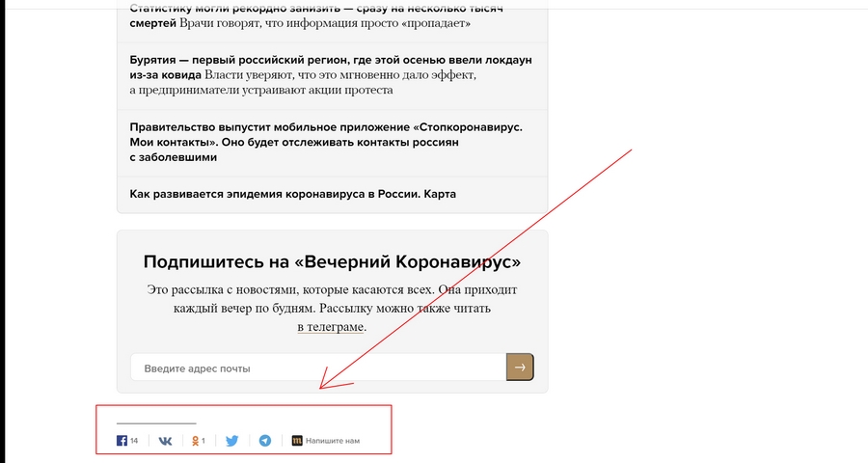
Task: Click the text 'Врачи говорят, что информация просто «пропадает»'
Action: (325, 23)
